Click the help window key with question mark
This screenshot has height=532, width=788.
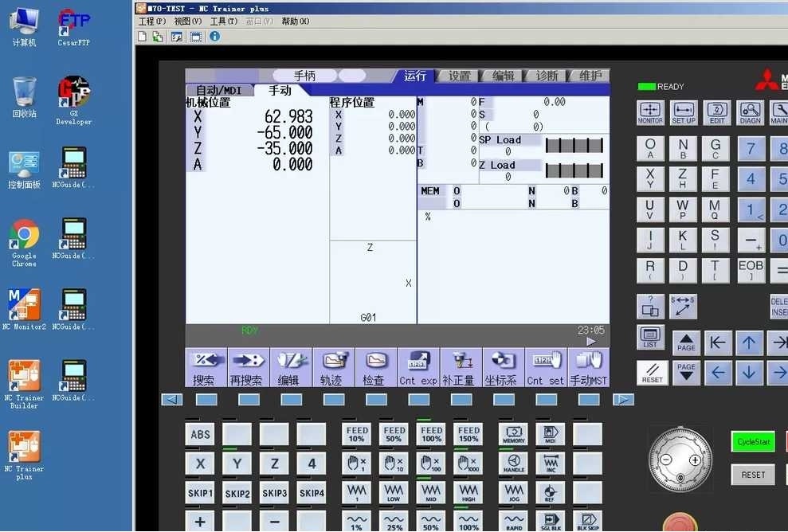pos(650,307)
